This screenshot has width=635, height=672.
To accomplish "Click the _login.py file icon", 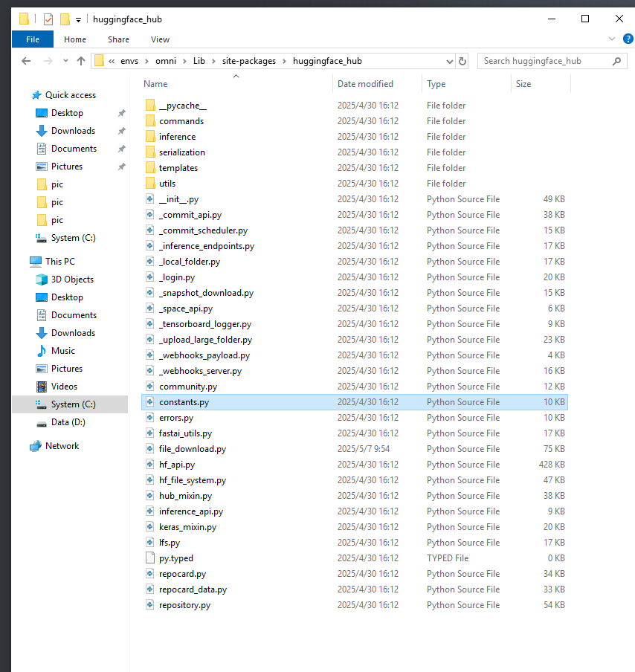I will (150, 277).
